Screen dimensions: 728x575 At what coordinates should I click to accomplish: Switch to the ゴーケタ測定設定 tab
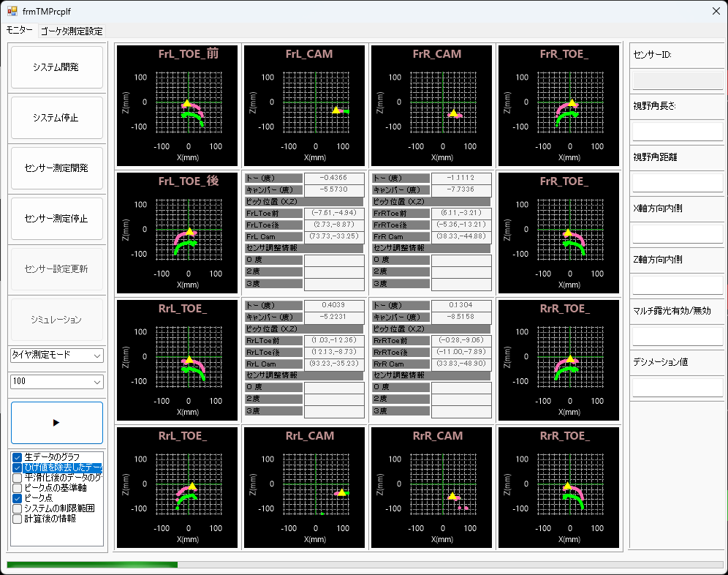coord(72,31)
